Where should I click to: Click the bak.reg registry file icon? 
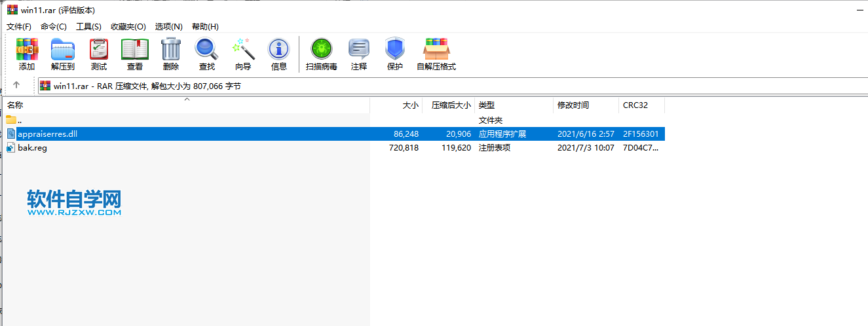[x=11, y=147]
